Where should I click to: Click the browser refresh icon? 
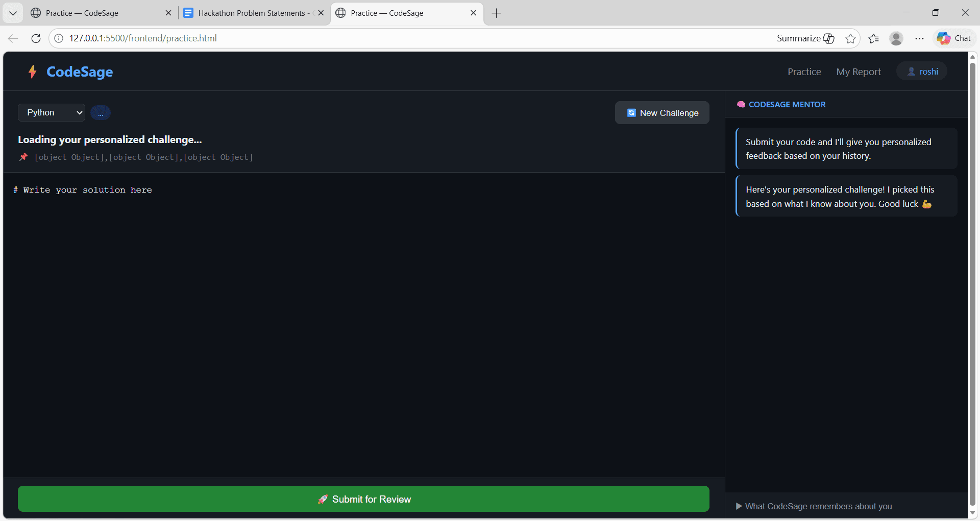point(36,38)
